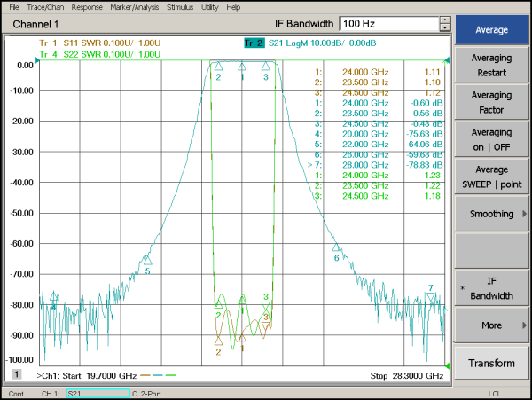
Task: Open the Help menu
Action: 233,7
